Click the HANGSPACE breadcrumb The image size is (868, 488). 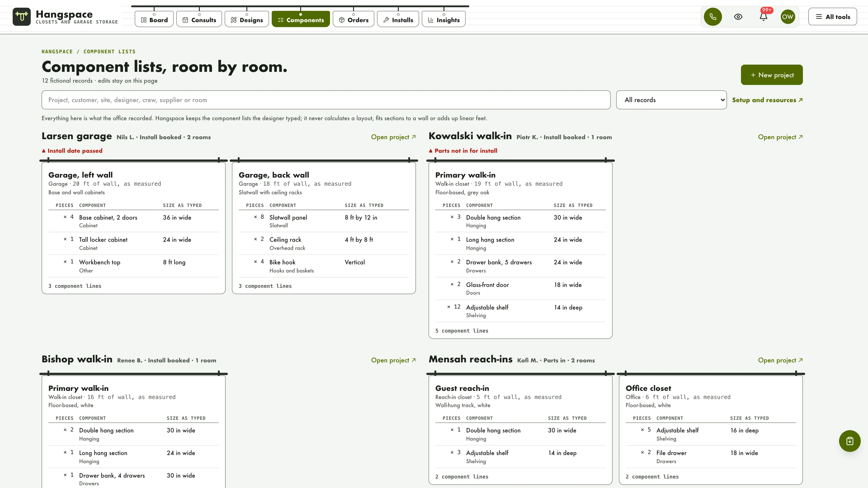click(57, 52)
